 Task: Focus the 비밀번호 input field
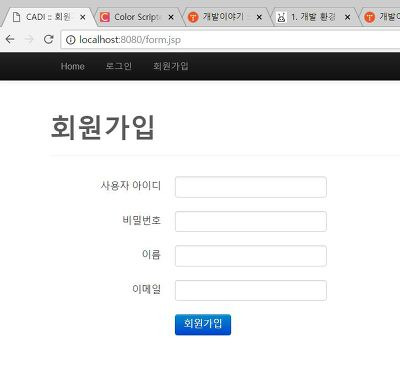[251, 221]
